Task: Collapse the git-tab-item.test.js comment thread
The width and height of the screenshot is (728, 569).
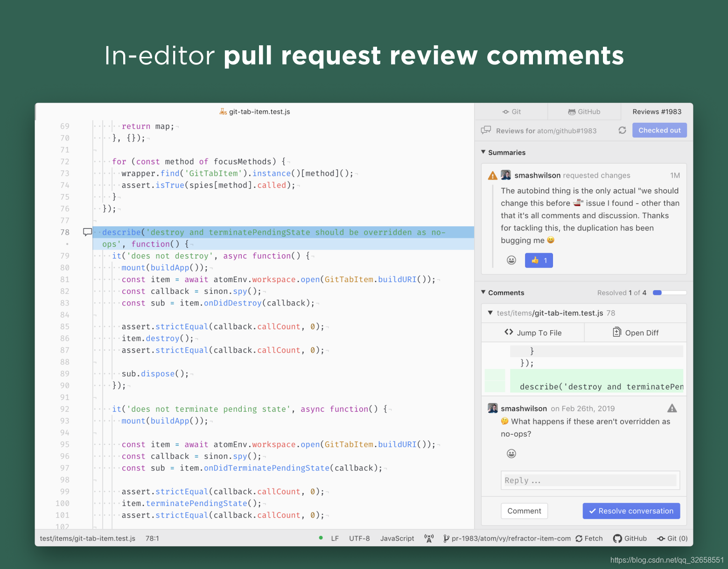Action: click(490, 313)
